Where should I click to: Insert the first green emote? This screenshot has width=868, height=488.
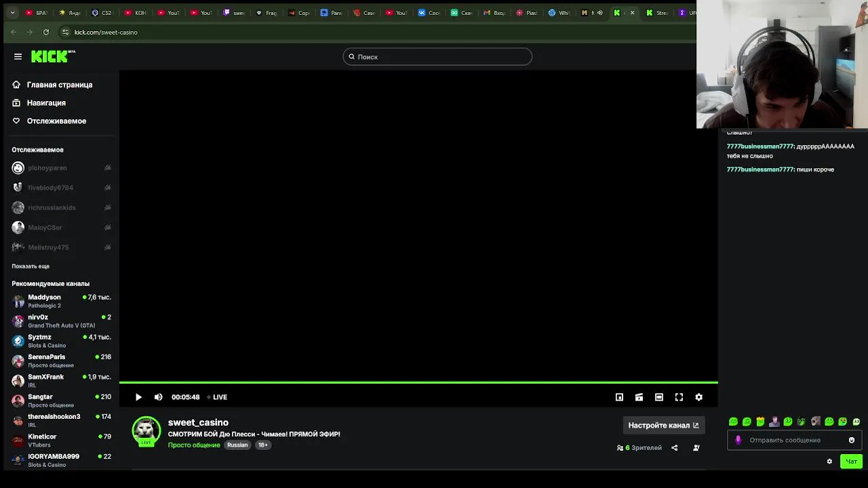click(733, 422)
